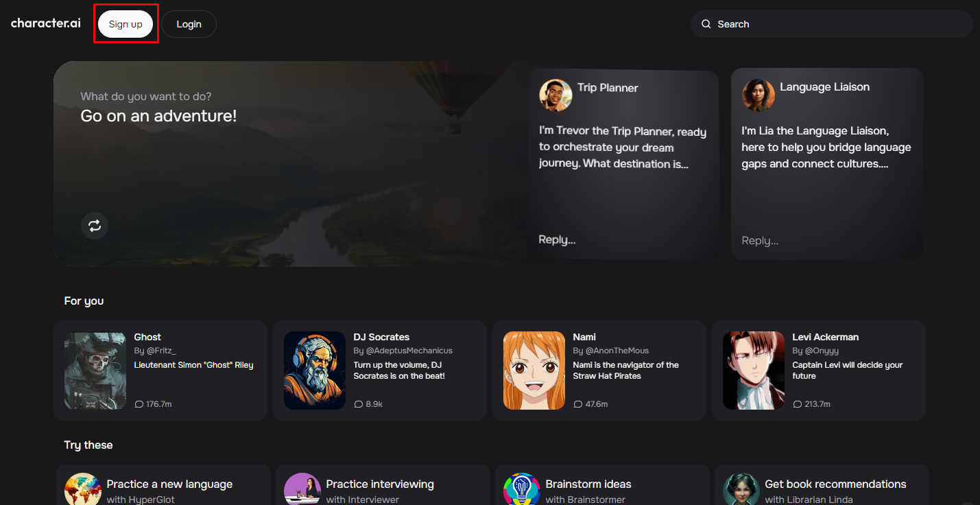This screenshot has height=505, width=980.
Task: Click the Nami character name
Action: pyautogui.click(x=584, y=337)
